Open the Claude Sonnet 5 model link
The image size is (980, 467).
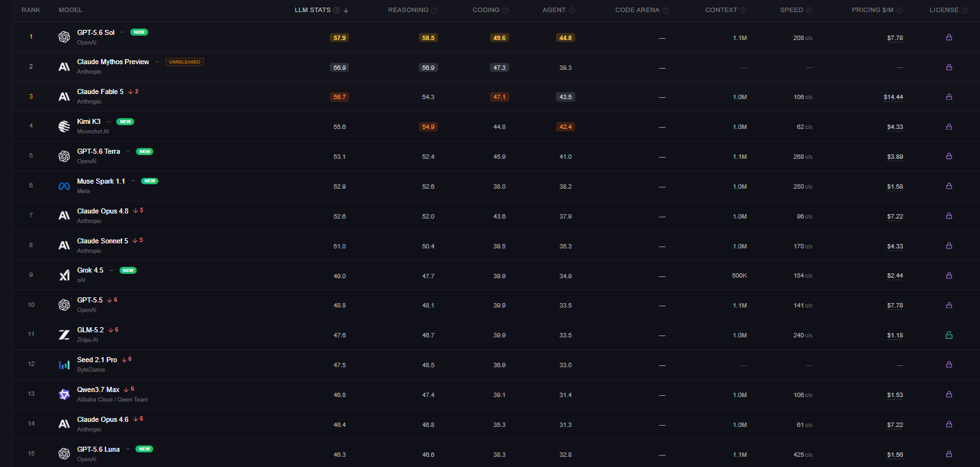coord(103,241)
